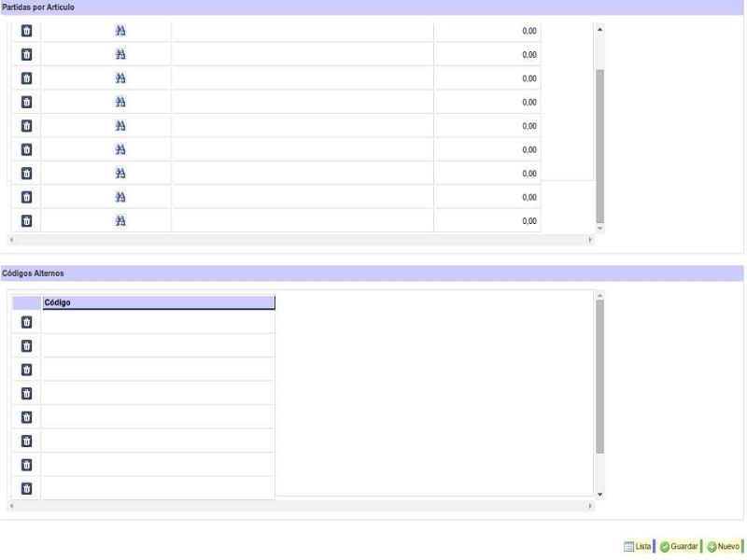Screen dimensions: 747x560
Task: Click right arrow on Partidas horizontal scrollbar
Action: (x=590, y=240)
